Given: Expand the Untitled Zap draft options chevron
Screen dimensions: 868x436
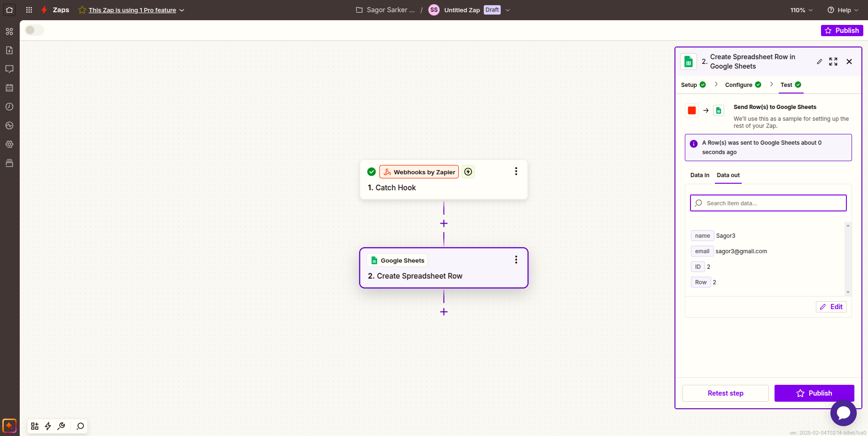Looking at the screenshot, I should pyautogui.click(x=508, y=10).
